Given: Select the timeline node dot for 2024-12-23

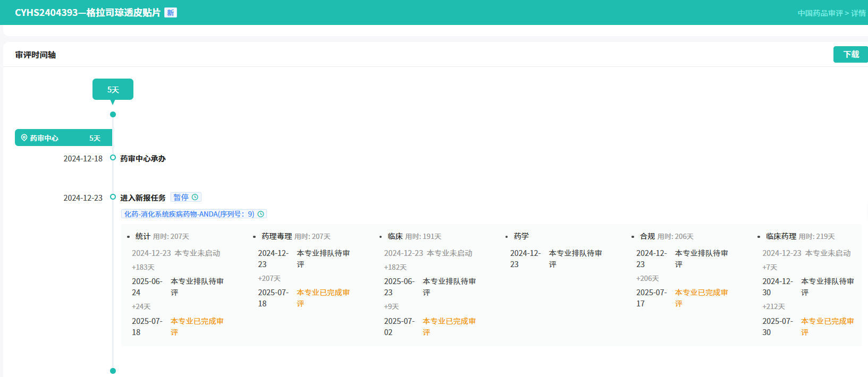Looking at the screenshot, I should click(113, 197).
